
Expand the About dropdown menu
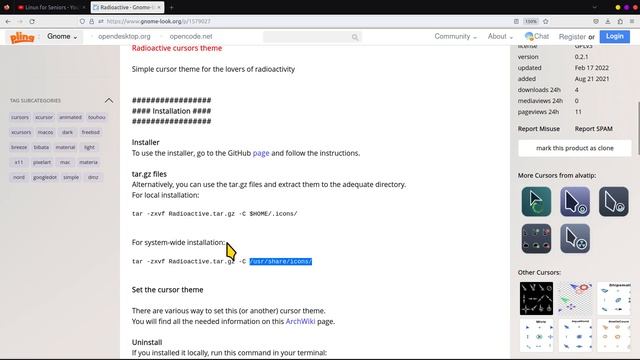(500, 36)
